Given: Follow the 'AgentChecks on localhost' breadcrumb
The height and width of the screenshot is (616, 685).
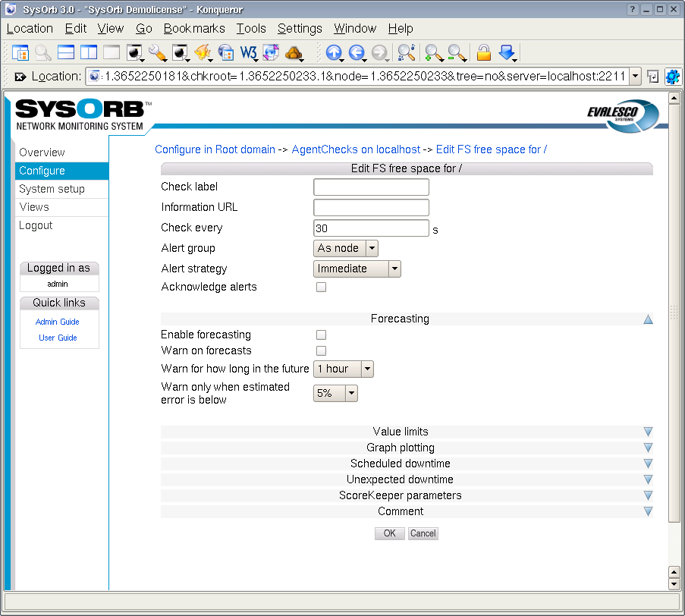Looking at the screenshot, I should point(356,149).
